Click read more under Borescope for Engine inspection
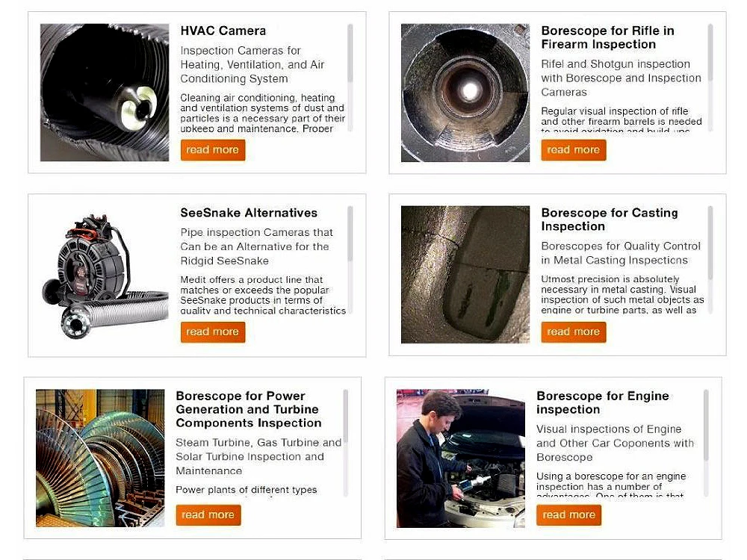This screenshot has height=560, width=747. [568, 515]
